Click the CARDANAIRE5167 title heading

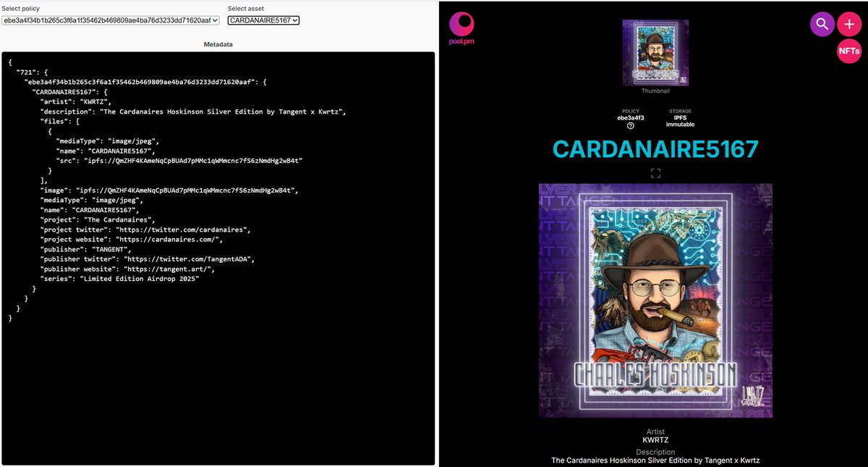coord(655,149)
